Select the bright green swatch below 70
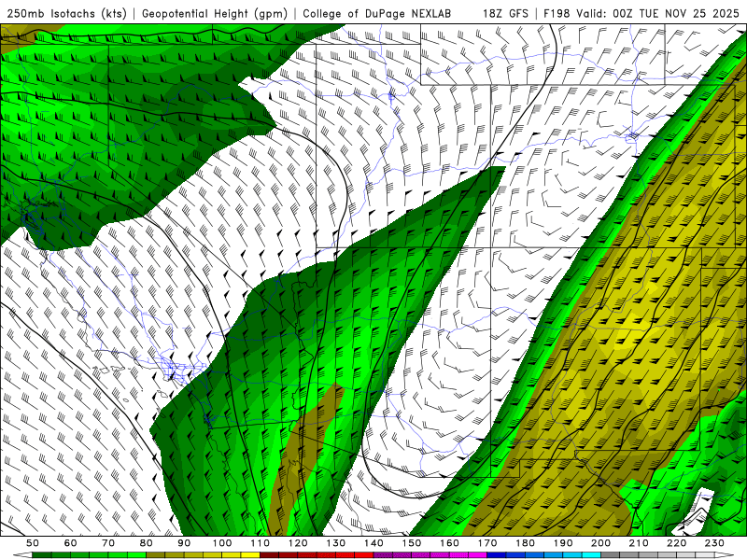 click(118, 554)
